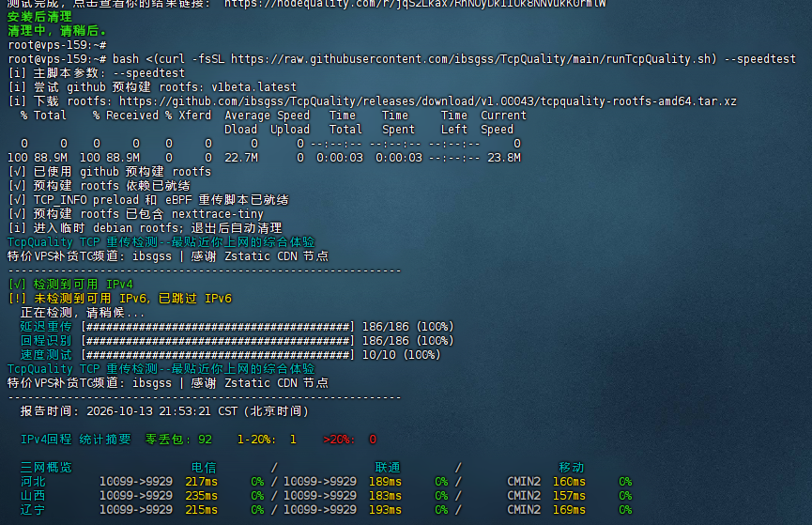Click the yellow 1-20%: 1 statistic
This screenshot has height=525, width=812.
(267, 439)
